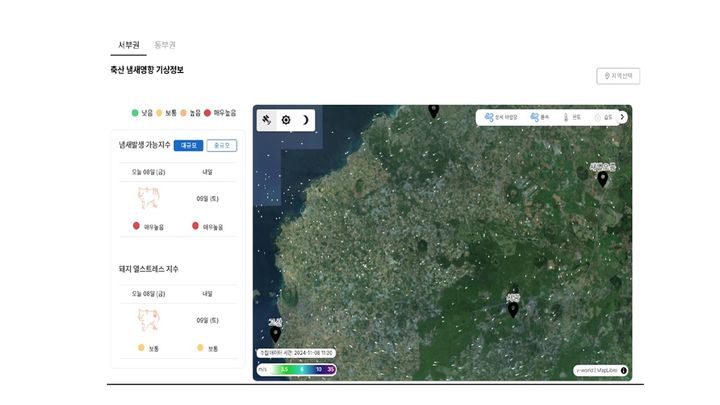Switch to night mode moon icon

305,120
